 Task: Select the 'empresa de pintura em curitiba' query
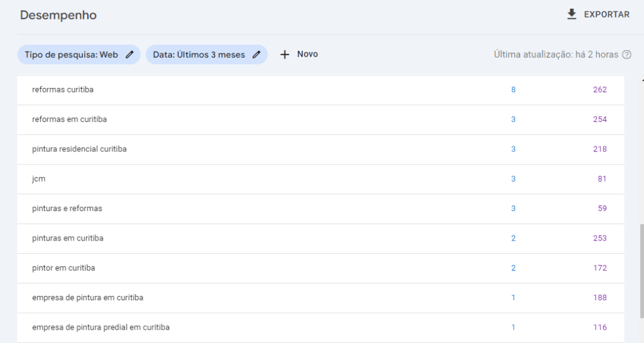[87, 298]
